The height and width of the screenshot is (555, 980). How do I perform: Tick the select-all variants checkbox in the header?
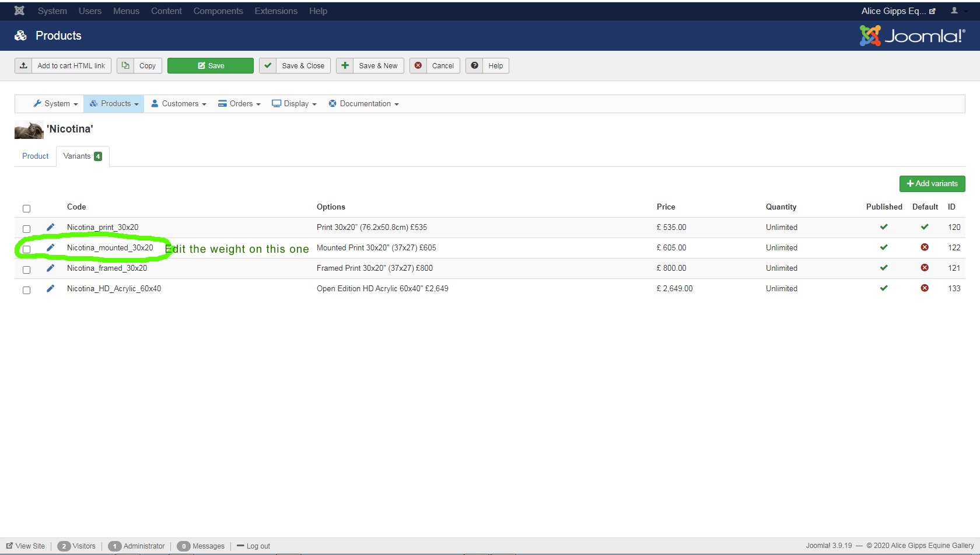pyautogui.click(x=26, y=208)
